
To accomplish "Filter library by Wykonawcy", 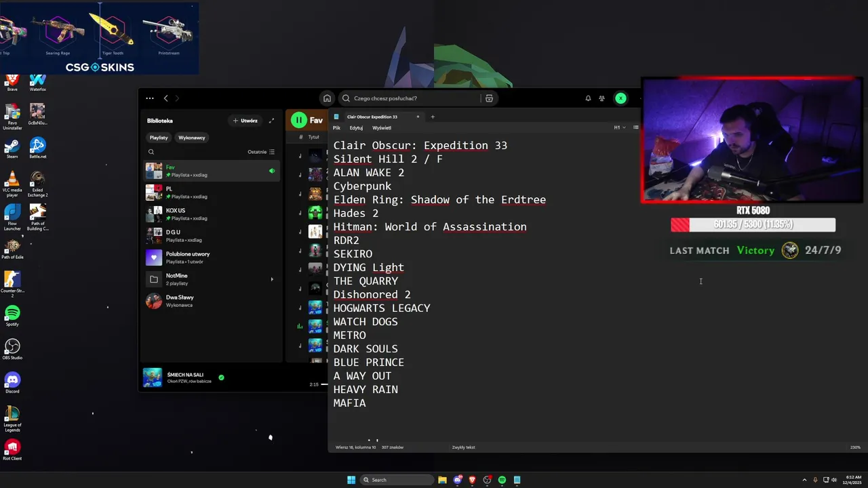I will [192, 138].
